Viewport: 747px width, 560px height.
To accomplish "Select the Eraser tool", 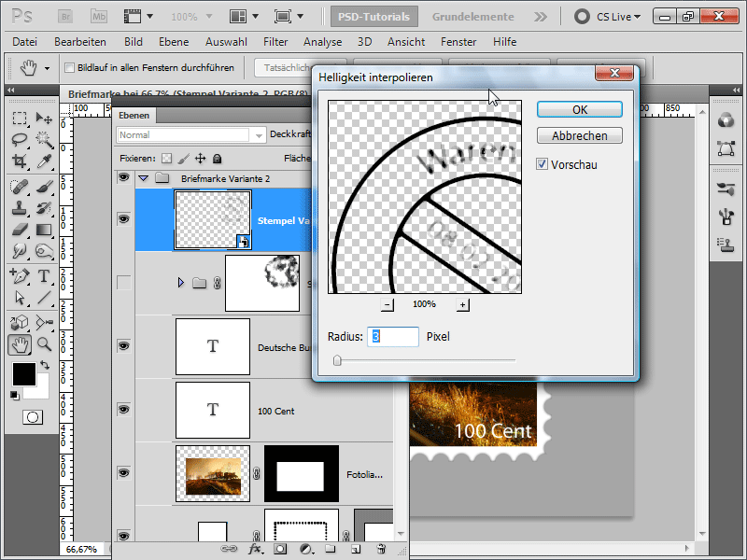I will coord(20,230).
